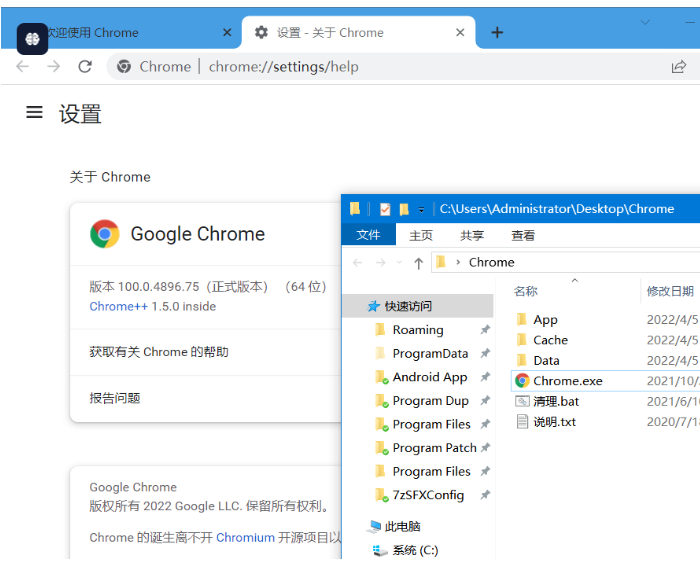
Task: Switch to 查看 ribbon tab in Explorer
Action: [523, 235]
